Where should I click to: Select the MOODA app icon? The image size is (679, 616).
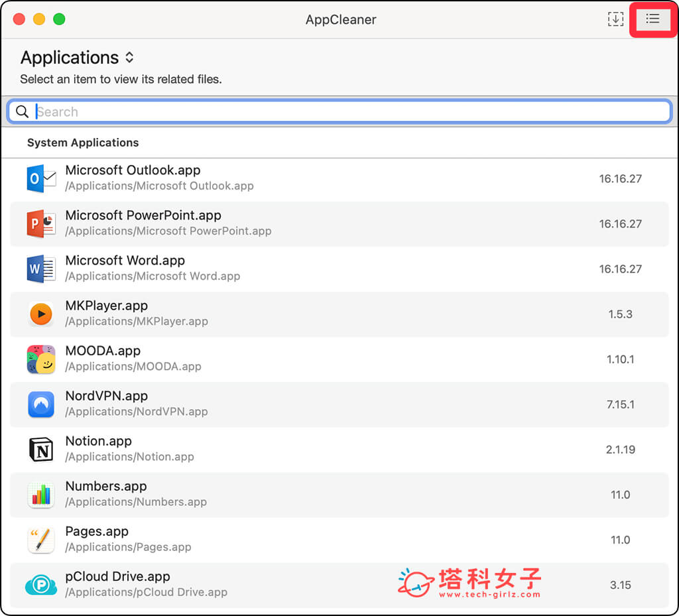(x=41, y=359)
